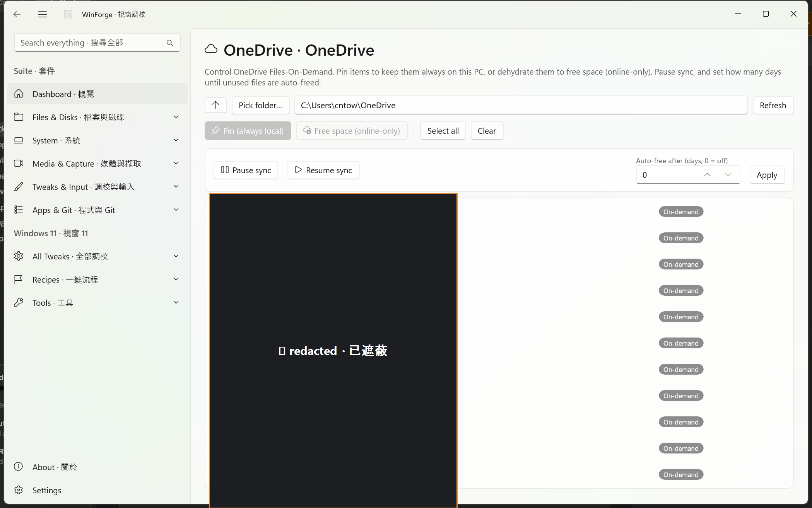The image size is (812, 508).
Task: Expand Media & Capture section
Action: [x=176, y=163]
